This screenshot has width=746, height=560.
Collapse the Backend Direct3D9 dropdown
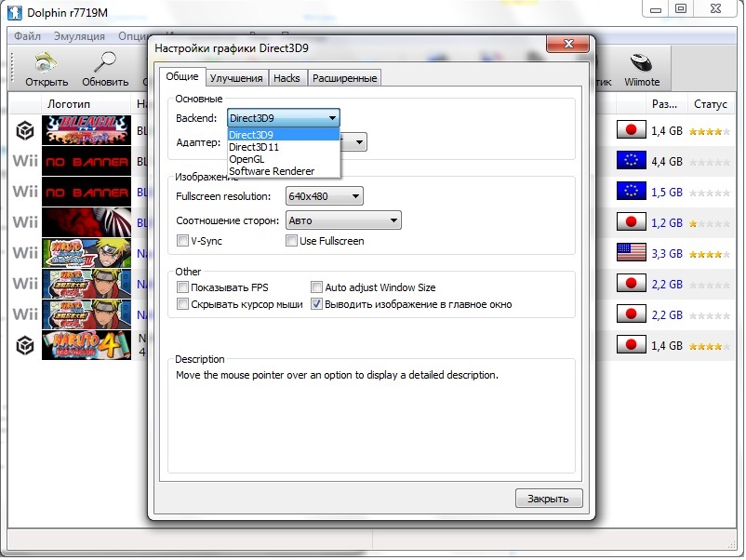click(283, 118)
